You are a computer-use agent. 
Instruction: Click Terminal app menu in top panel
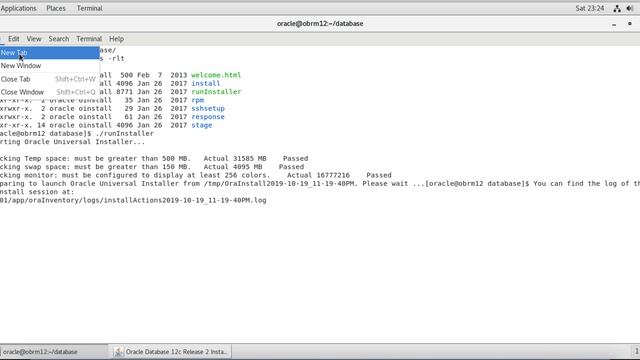coord(89,8)
